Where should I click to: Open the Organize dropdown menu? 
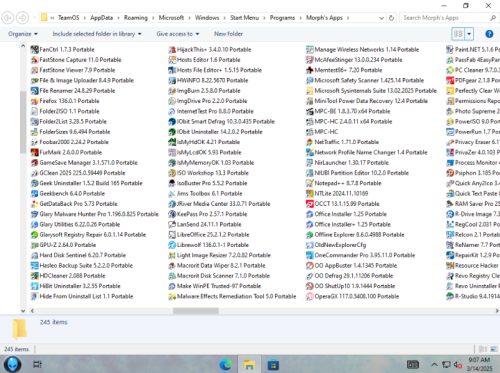coord(23,34)
